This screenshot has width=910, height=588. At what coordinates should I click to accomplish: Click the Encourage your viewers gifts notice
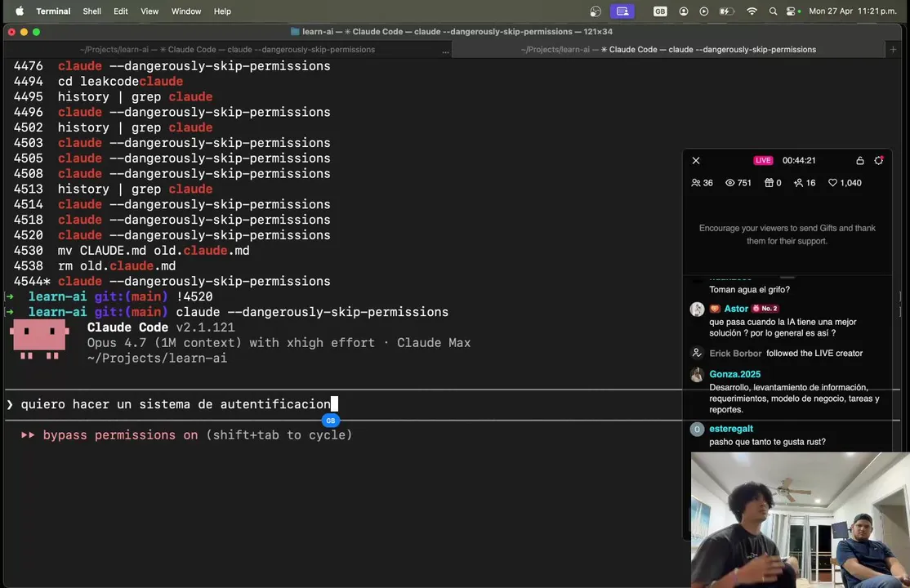(x=787, y=234)
